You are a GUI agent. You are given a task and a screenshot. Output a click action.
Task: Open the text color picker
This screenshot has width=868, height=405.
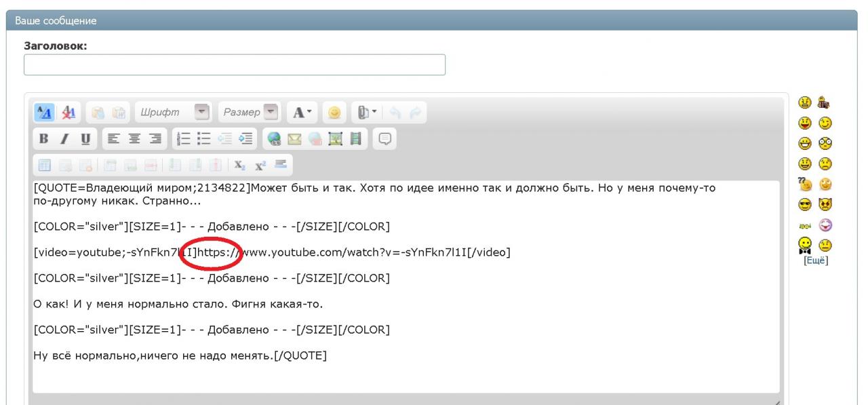click(300, 111)
